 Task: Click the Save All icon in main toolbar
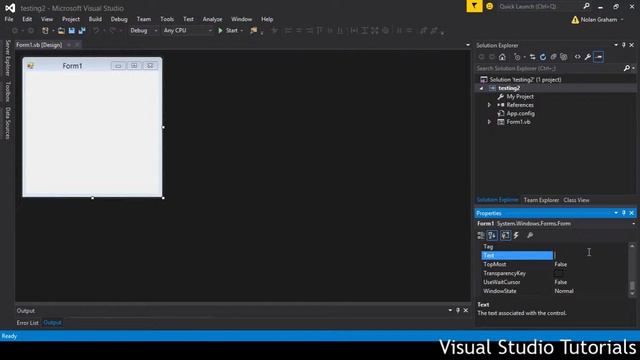coord(82,31)
